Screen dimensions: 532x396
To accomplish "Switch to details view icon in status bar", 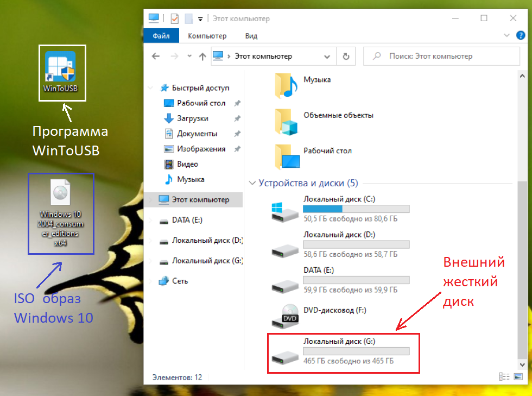I will (504, 376).
